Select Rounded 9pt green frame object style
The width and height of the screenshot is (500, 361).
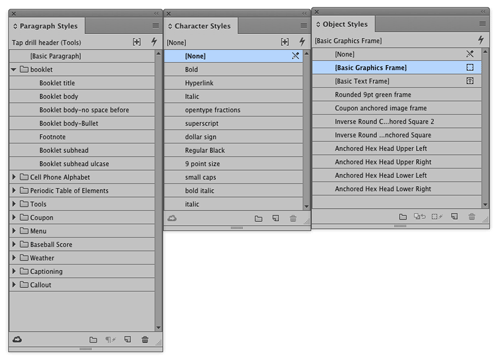[397, 95]
